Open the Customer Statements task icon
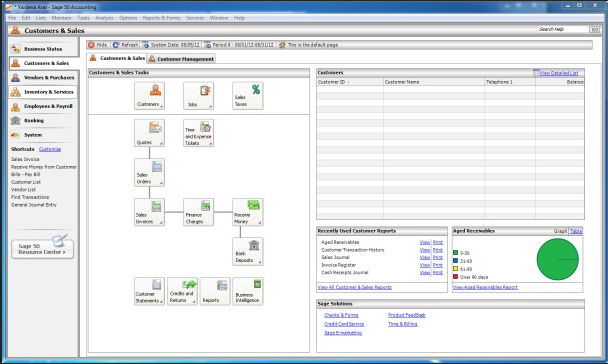 tap(149, 291)
